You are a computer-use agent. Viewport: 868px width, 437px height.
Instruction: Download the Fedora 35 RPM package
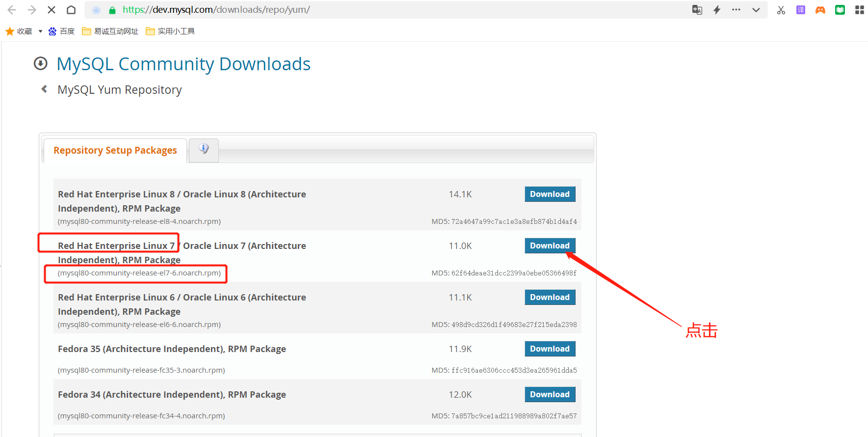click(x=550, y=349)
